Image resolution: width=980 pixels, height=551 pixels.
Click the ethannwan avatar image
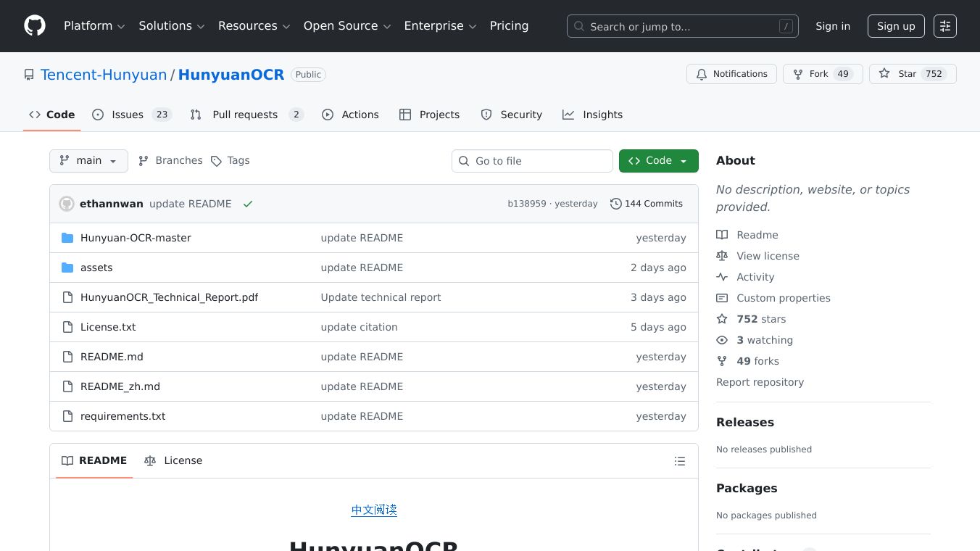pyautogui.click(x=67, y=204)
